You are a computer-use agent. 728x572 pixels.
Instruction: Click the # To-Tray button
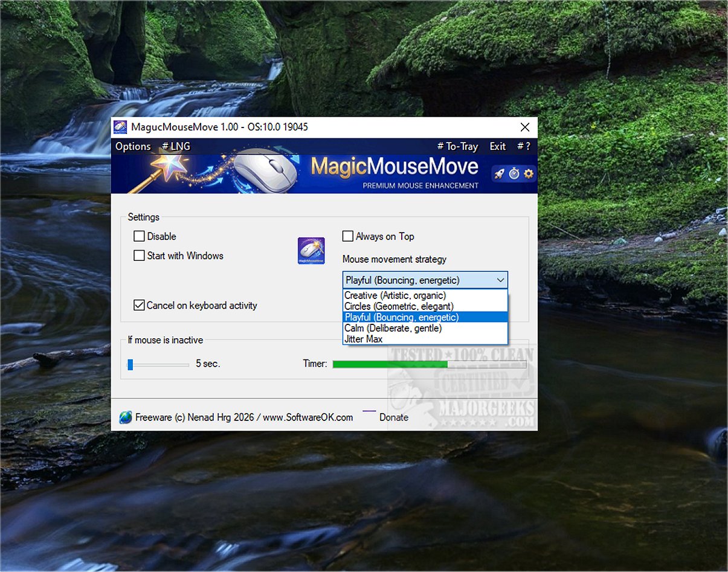point(457,146)
